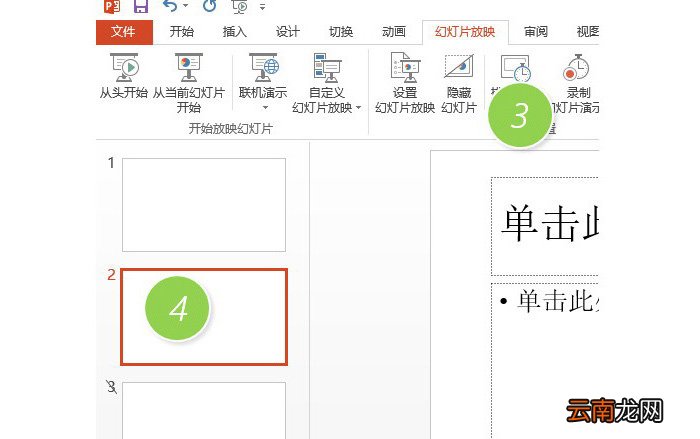The image size is (700, 439).
Task: Click the crossed-out hidden slide number 3
Action: pos(112,387)
